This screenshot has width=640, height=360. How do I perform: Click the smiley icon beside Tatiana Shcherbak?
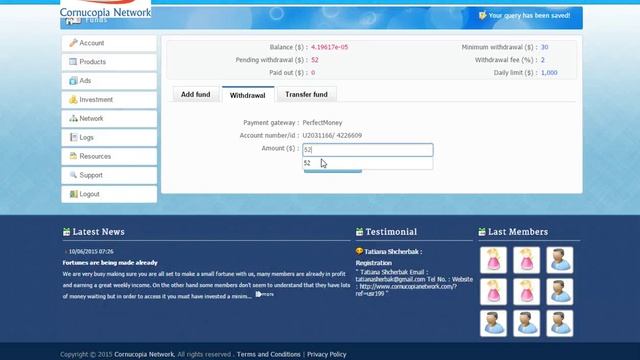(x=359, y=251)
